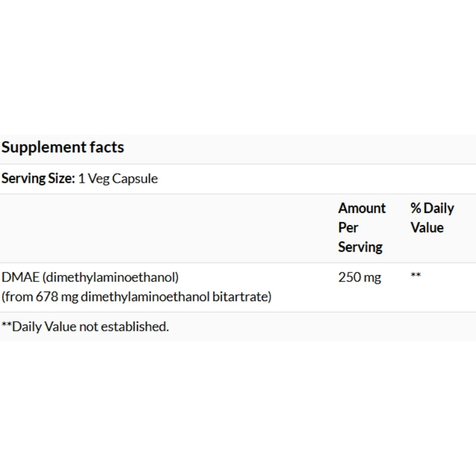
Task: Click the word Amount in header
Action: point(362,208)
